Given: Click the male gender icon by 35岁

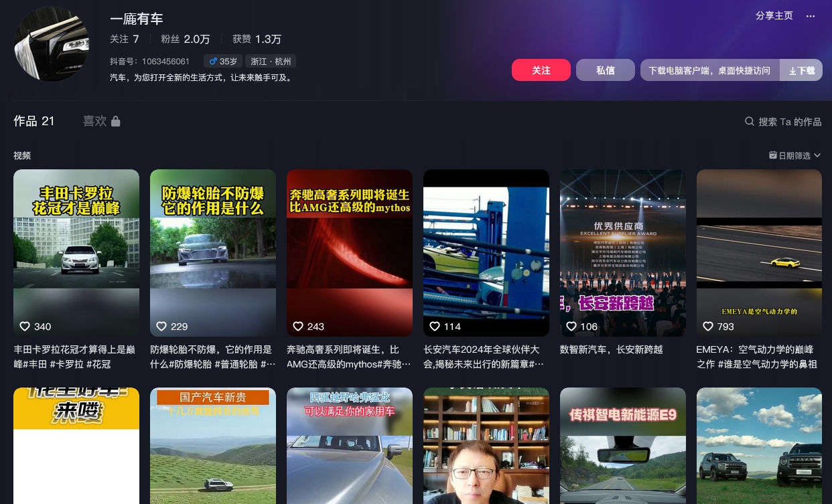Looking at the screenshot, I should [x=213, y=62].
